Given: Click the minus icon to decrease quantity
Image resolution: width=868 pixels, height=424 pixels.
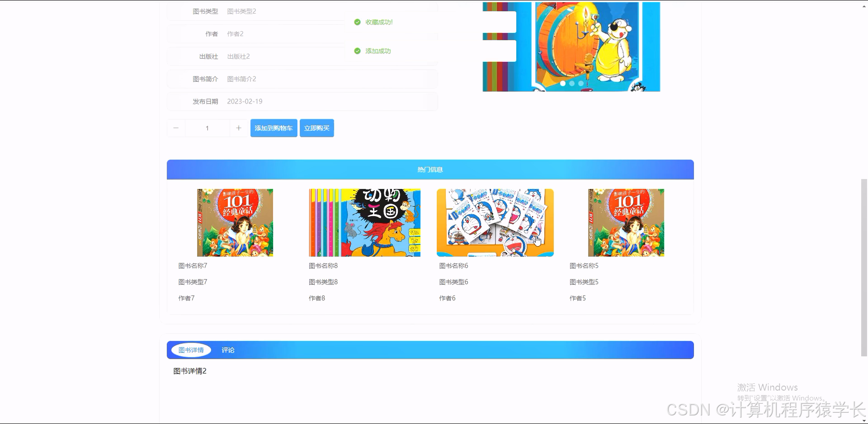Looking at the screenshot, I should click(x=176, y=128).
